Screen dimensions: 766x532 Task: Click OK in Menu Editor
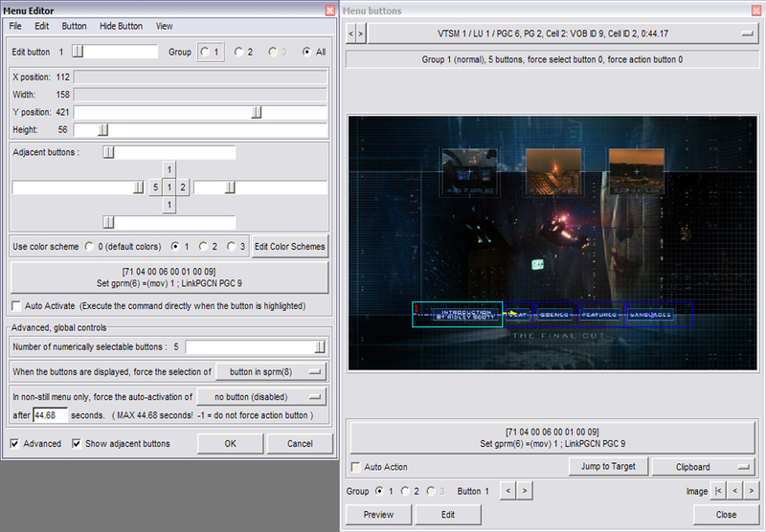coord(230,444)
